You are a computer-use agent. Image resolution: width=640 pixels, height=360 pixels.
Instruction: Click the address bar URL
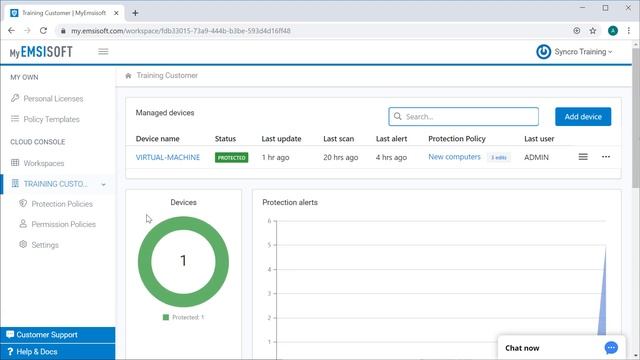[181, 31]
